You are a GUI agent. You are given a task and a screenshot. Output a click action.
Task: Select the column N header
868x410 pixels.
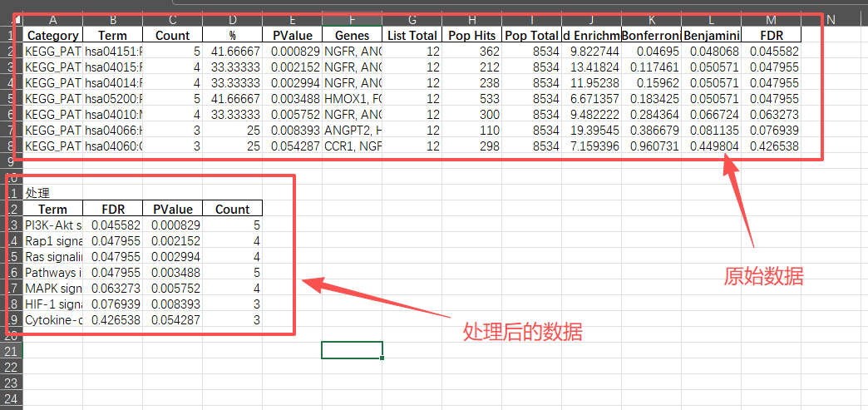(x=830, y=19)
